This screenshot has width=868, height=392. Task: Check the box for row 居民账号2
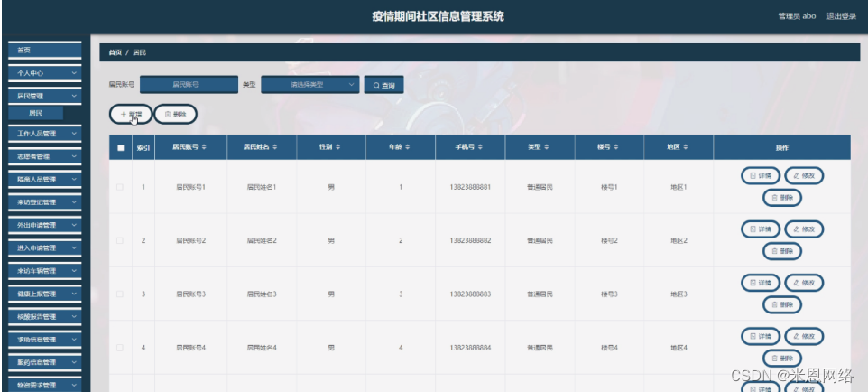(x=120, y=240)
